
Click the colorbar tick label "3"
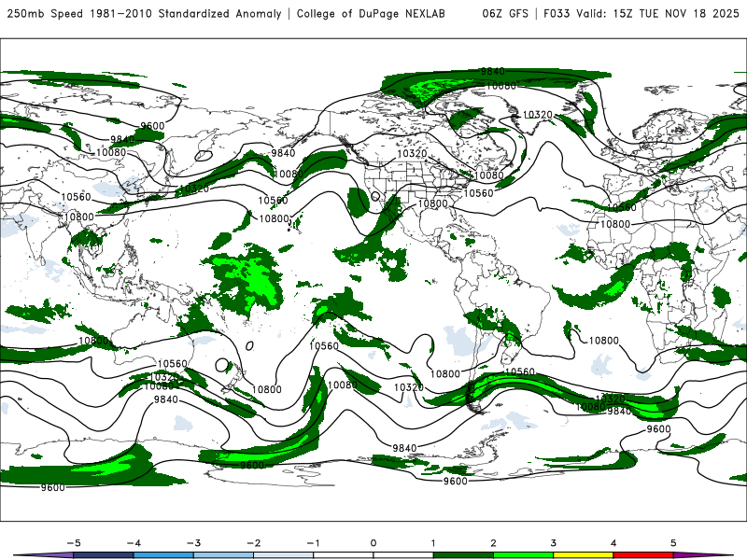point(553,543)
